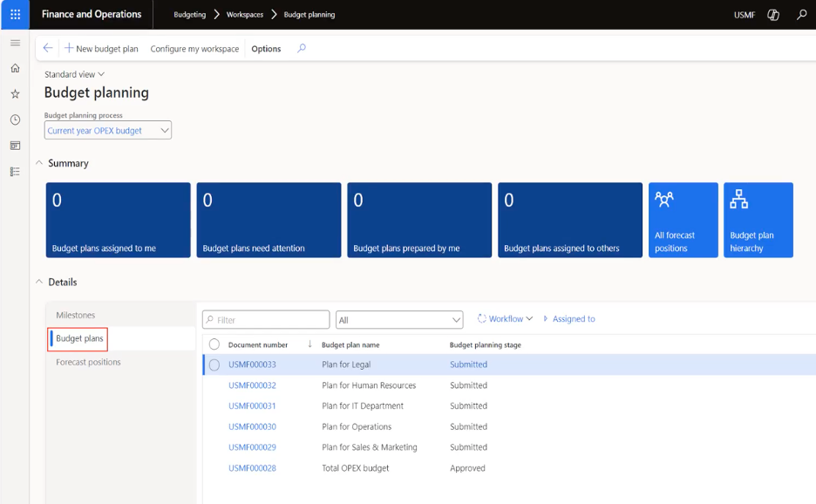Screen dimensions: 816x504
Task: Open document USMF000028 link
Action: coord(253,468)
